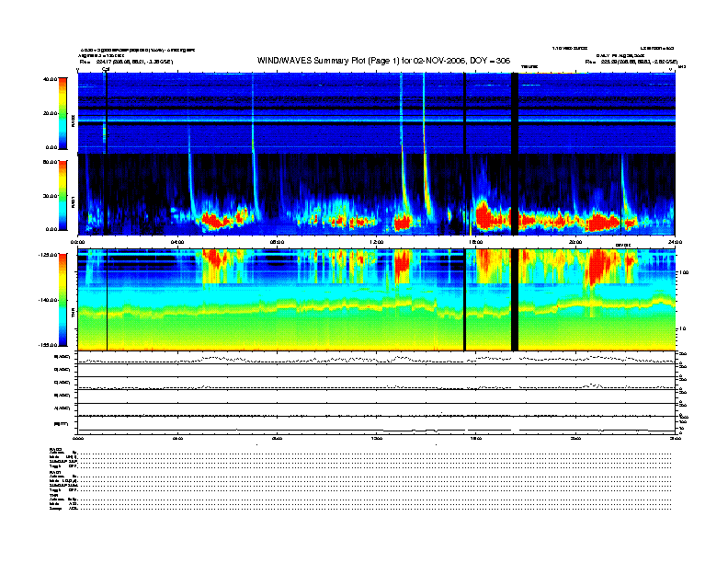Viewport: 728px width, 563px height.
Task: Click the 24:00 time label below RAD1
Action: point(674,242)
